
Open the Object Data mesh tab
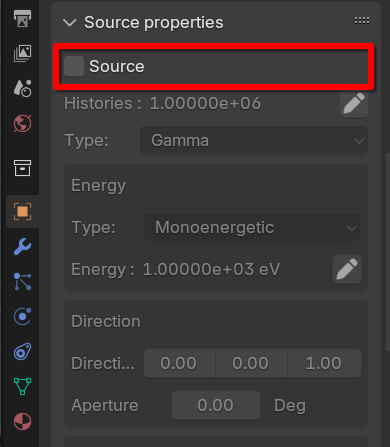pyautogui.click(x=22, y=387)
